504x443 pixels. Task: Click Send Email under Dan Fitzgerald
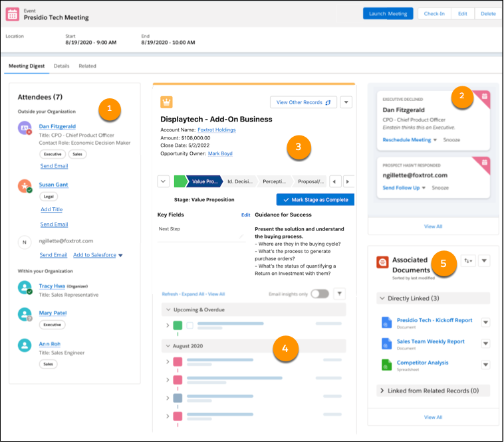point(54,166)
